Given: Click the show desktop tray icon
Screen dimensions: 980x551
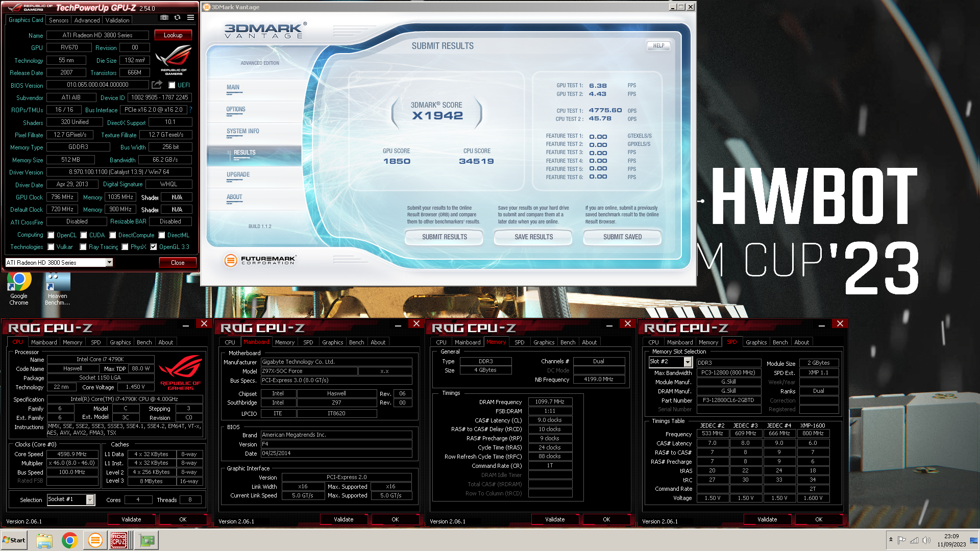Looking at the screenshot, I should (974, 540).
